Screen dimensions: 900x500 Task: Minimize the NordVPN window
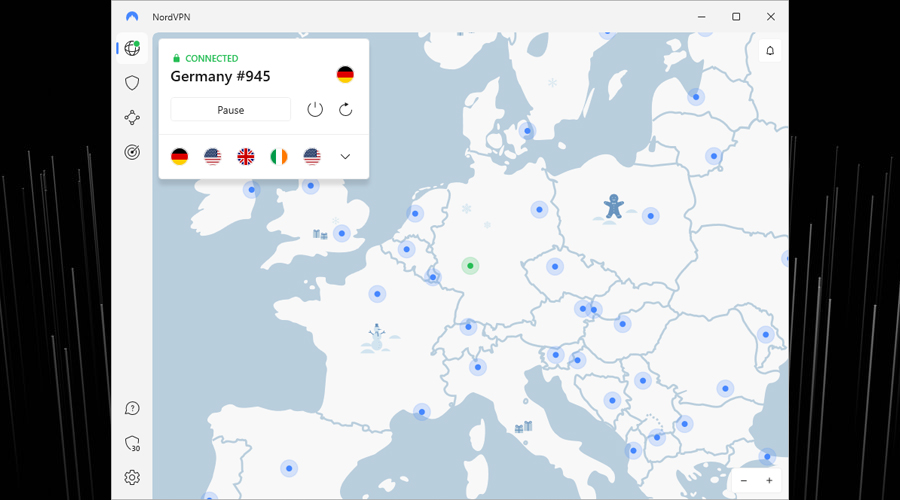pyautogui.click(x=701, y=17)
